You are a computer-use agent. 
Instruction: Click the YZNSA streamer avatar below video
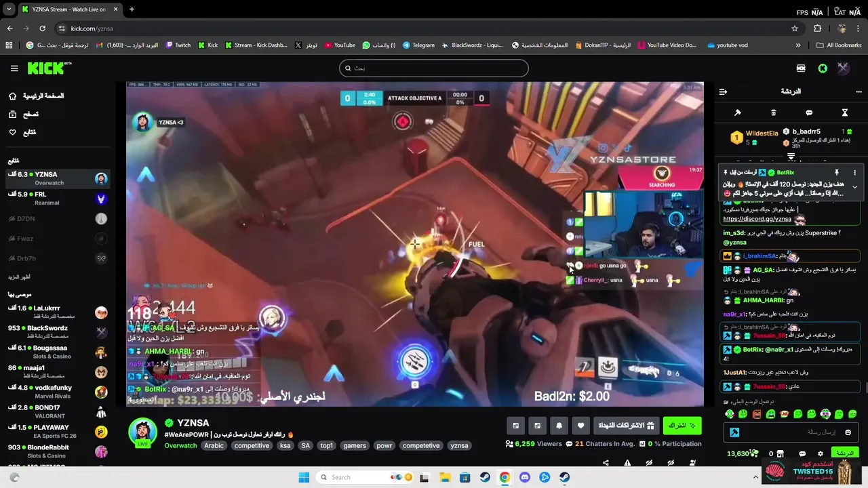point(143,431)
